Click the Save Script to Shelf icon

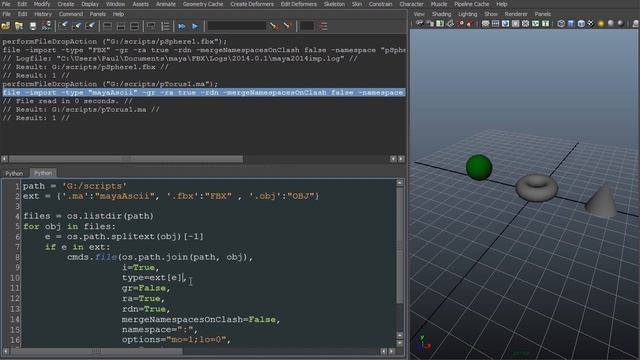click(47, 26)
